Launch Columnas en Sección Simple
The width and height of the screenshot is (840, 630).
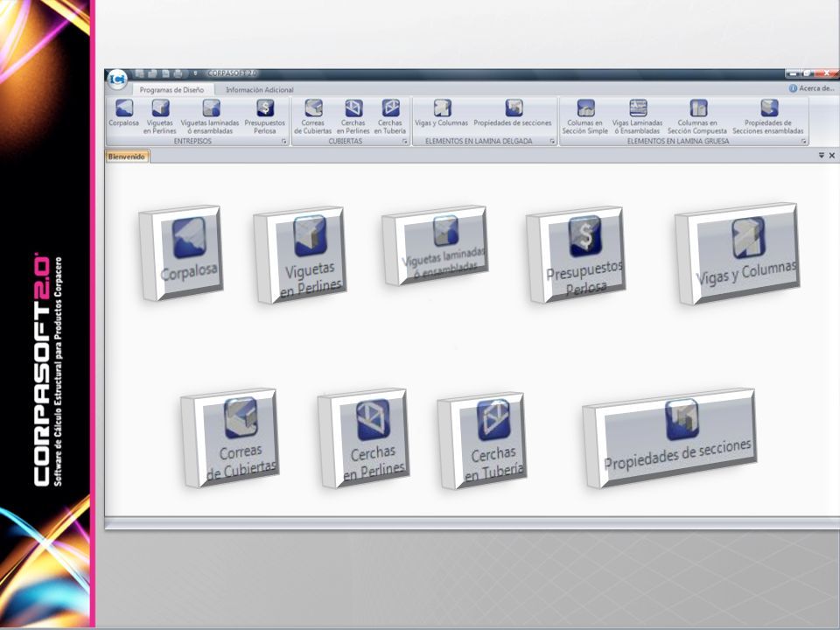(x=585, y=116)
